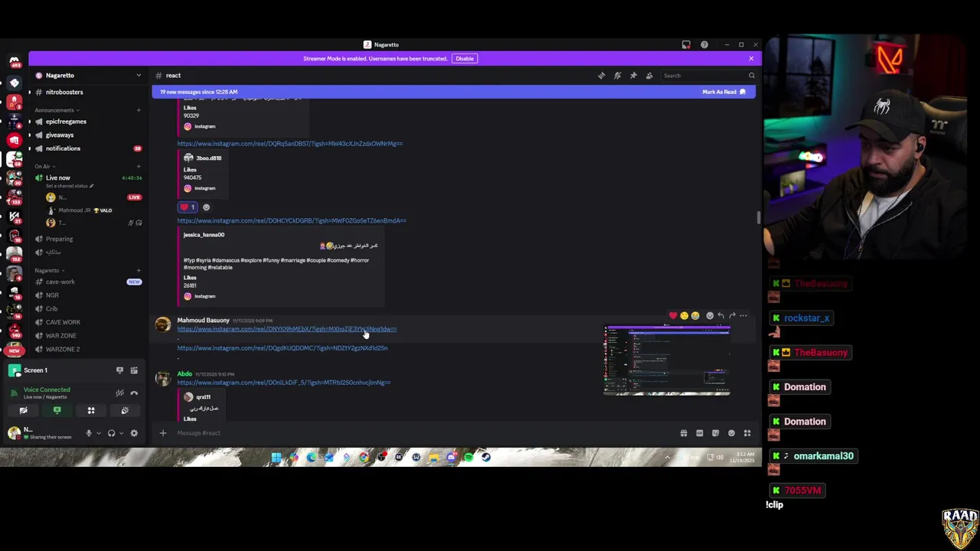Open the gift icon in message bar
Screen dimensions: 980x551
pos(684,433)
